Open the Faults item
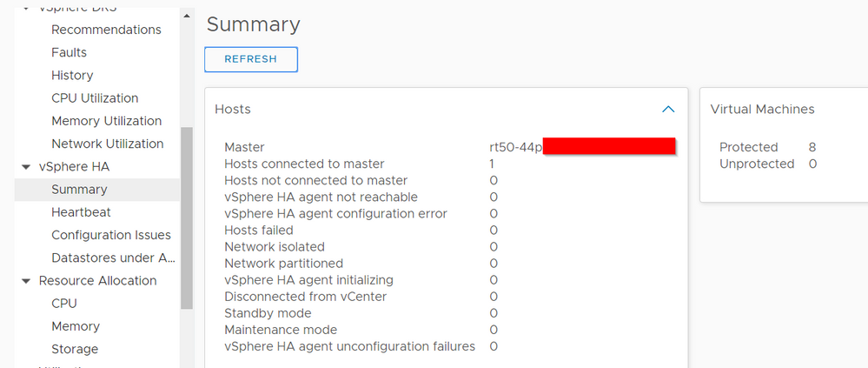 pos(70,52)
